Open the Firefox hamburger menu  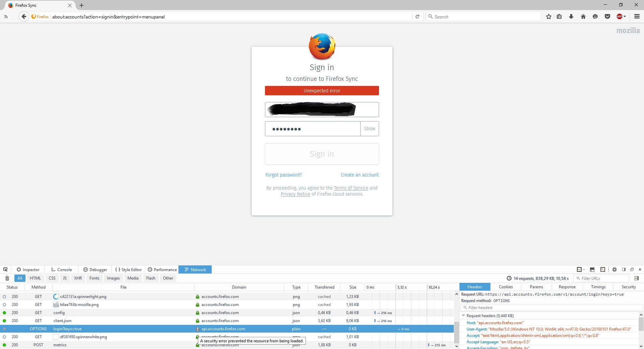point(637,16)
